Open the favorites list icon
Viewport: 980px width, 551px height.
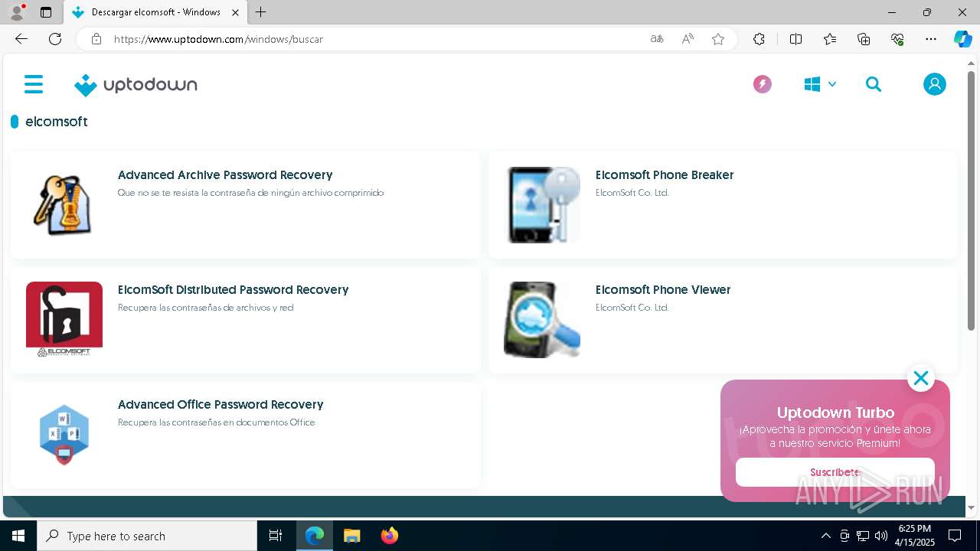click(830, 39)
